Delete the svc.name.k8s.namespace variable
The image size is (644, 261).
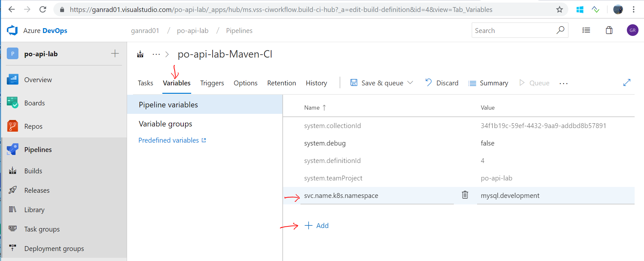tap(465, 195)
